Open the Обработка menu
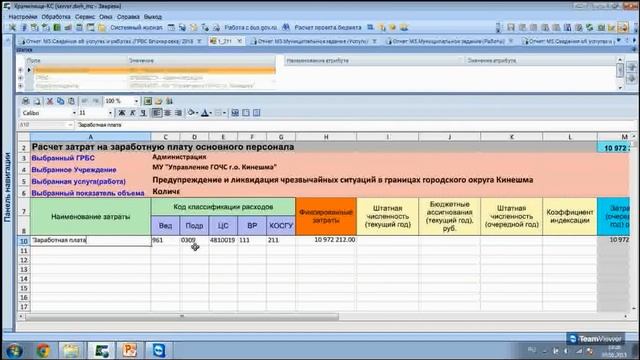The height and width of the screenshot is (360, 640). pyautogui.click(x=56, y=17)
